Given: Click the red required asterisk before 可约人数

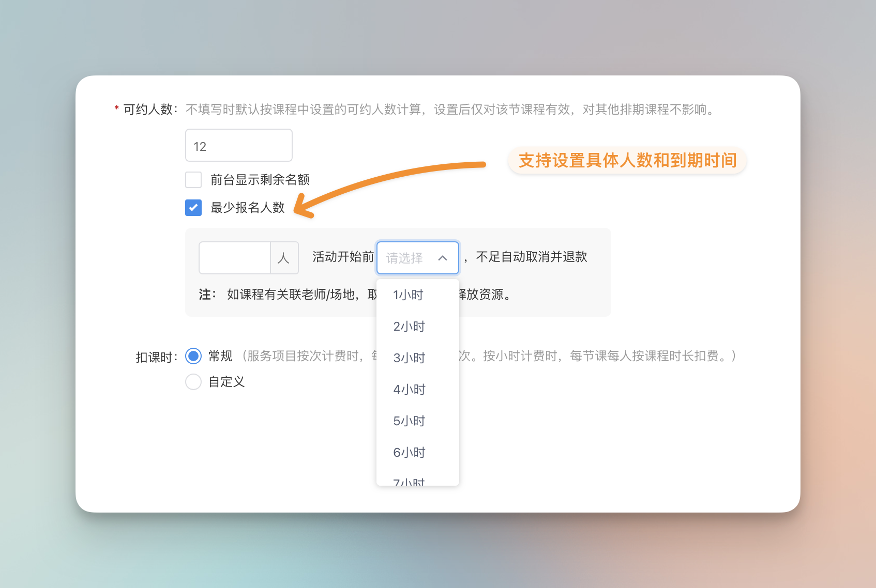Looking at the screenshot, I should (x=117, y=109).
